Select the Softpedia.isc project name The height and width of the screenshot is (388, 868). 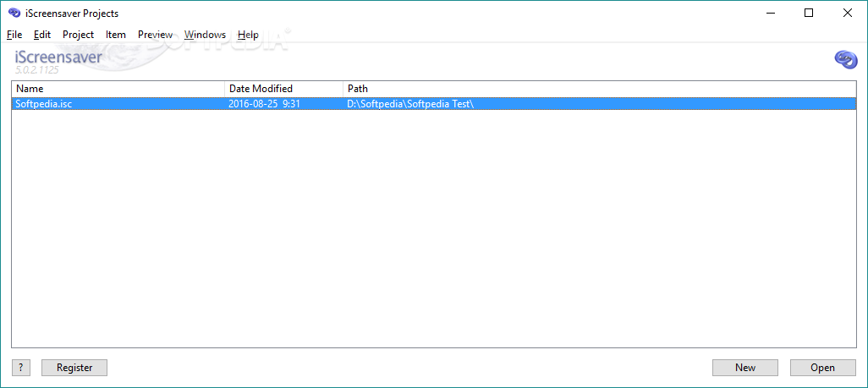[44, 103]
